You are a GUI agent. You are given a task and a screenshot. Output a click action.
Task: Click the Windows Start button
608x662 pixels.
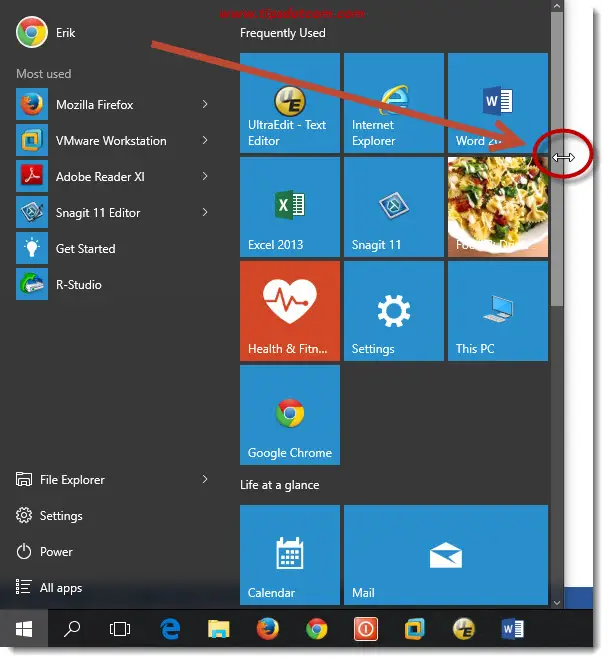24,629
